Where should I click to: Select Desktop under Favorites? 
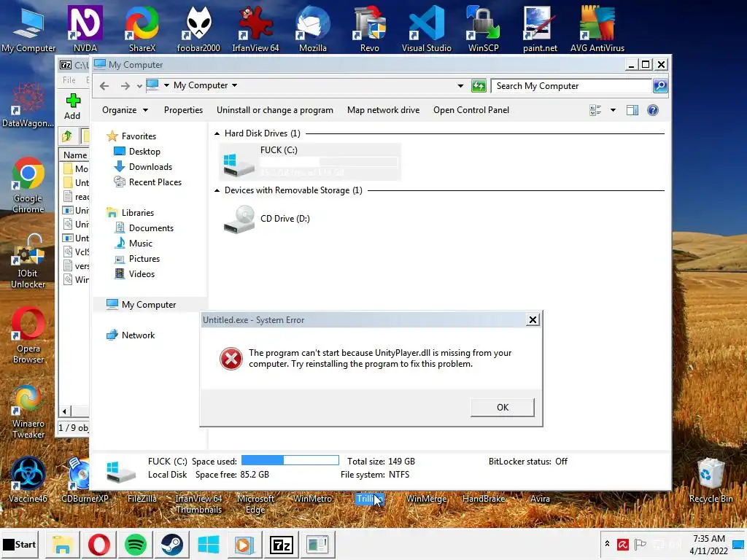(x=144, y=152)
